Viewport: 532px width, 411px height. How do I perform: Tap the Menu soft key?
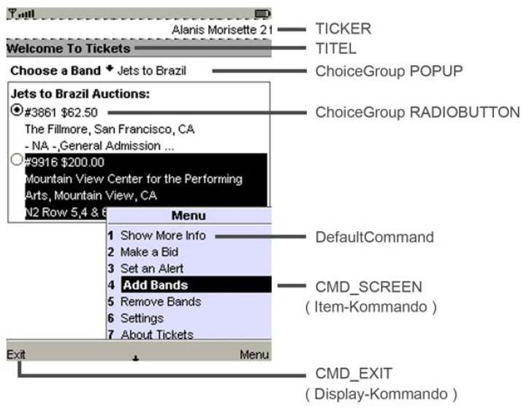tap(254, 355)
